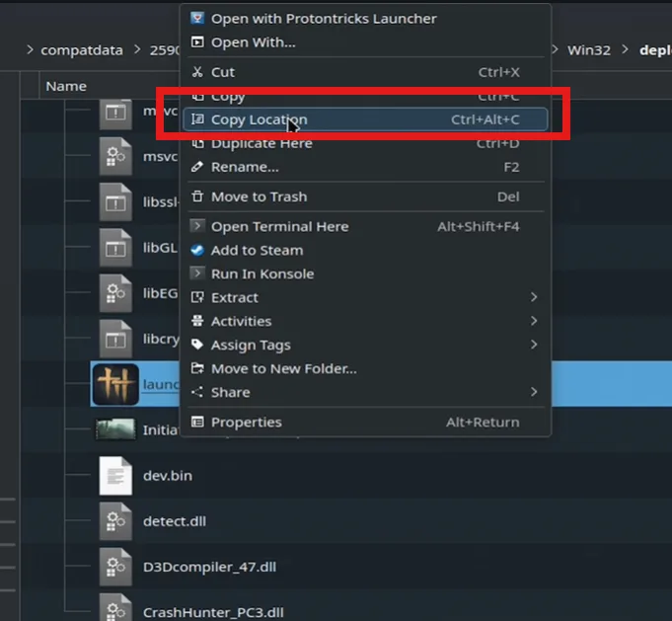Choose Move to New Folder option

pyautogui.click(x=283, y=368)
